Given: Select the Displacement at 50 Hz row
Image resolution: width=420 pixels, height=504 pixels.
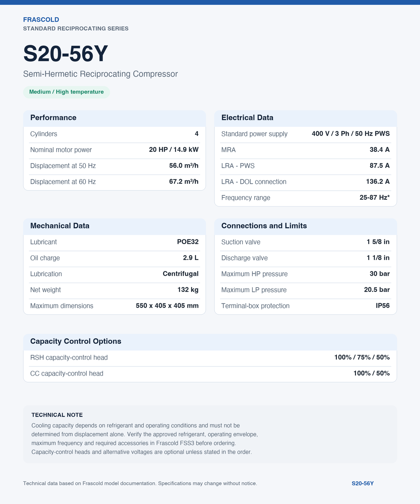Looking at the screenshot, I should [x=114, y=166].
